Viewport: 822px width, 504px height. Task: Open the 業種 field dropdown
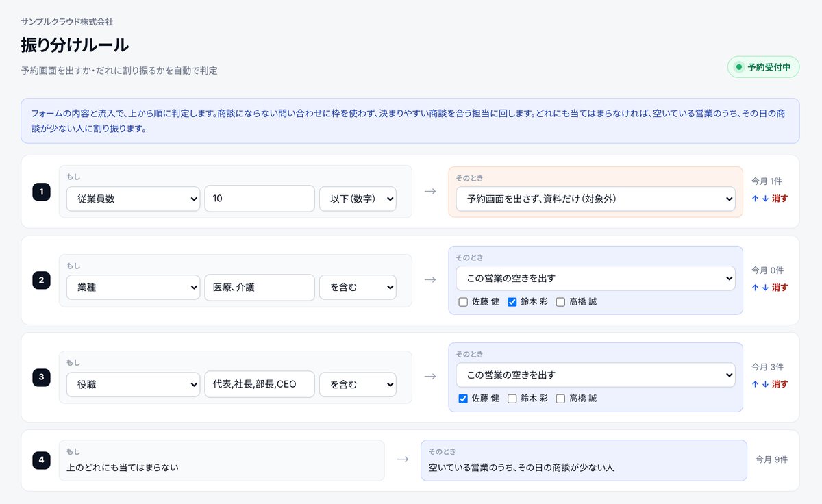[133, 287]
